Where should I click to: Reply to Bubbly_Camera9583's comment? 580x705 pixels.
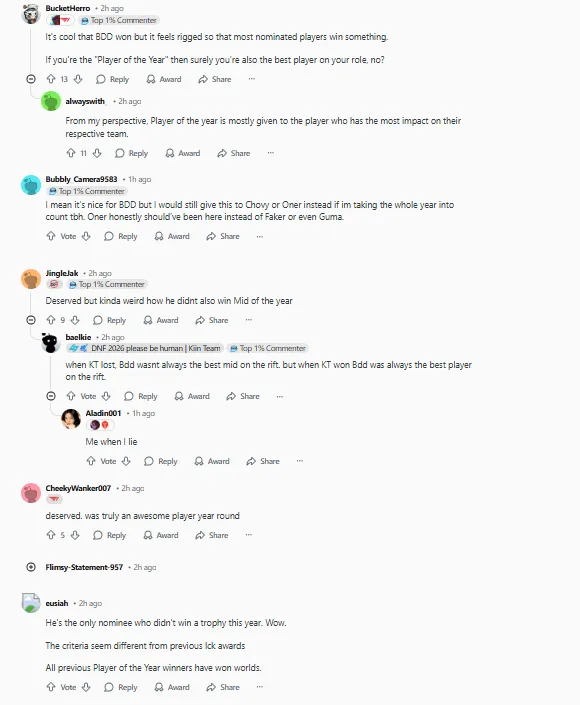point(121,236)
